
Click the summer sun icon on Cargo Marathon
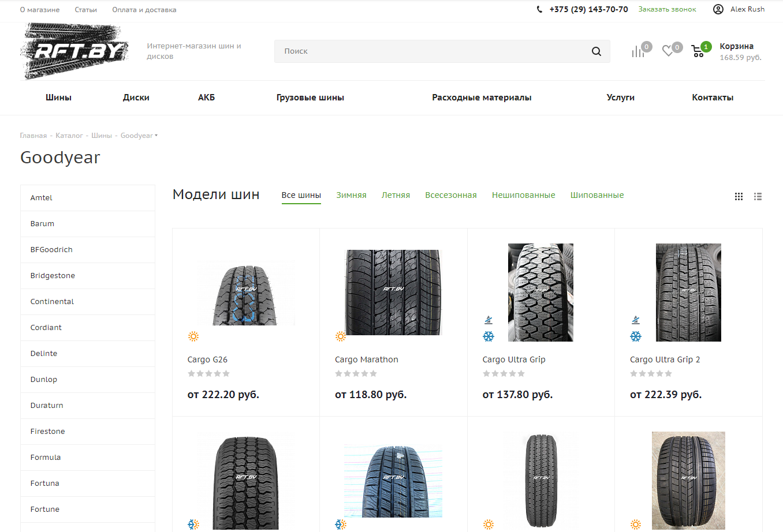341,336
